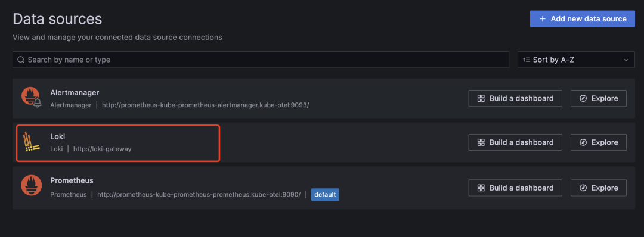This screenshot has width=644, height=237.
Task: Click the grid icon in Loki's Build a dashboard
Action: [x=481, y=142]
